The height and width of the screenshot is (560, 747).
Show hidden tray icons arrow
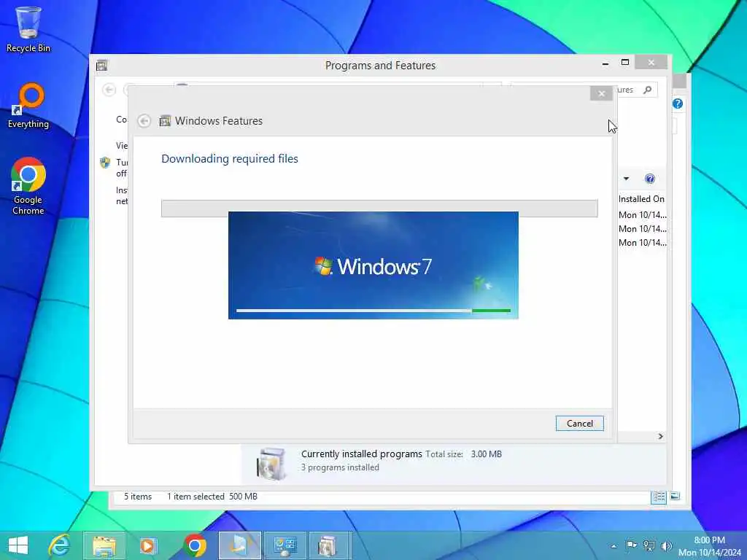pyautogui.click(x=614, y=546)
